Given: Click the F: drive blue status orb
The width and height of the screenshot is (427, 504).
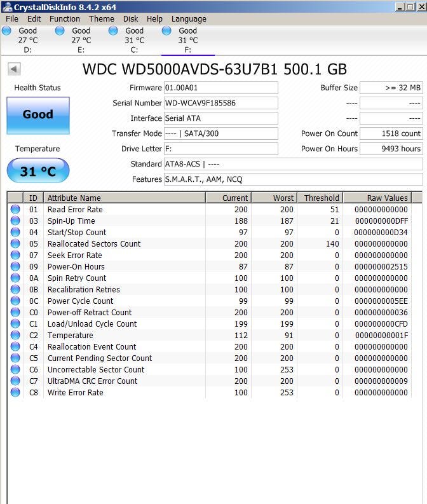Looking at the screenshot, I should [166, 31].
